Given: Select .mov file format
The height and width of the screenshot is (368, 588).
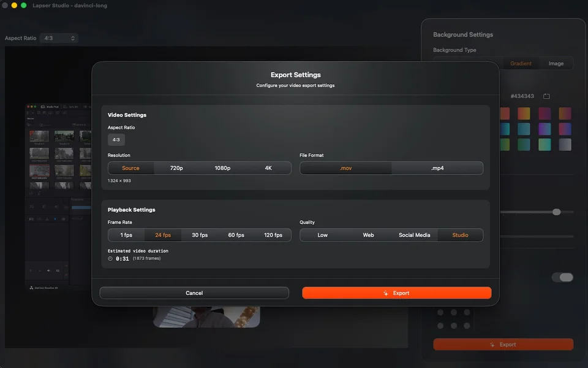Looking at the screenshot, I should coord(345,168).
